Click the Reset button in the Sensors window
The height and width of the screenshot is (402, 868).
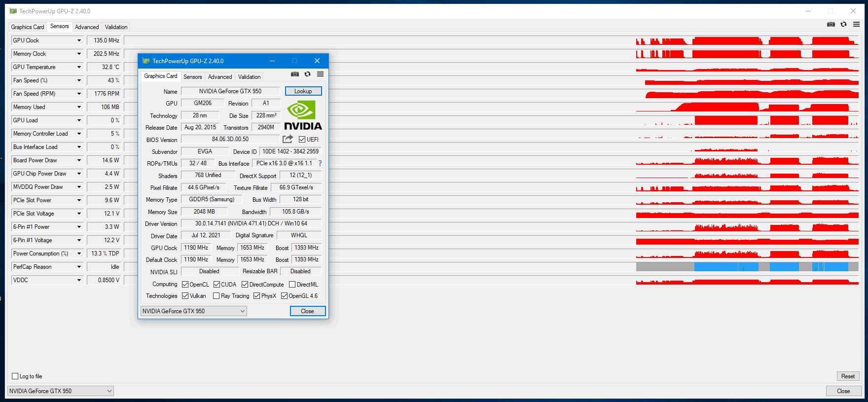tap(848, 376)
